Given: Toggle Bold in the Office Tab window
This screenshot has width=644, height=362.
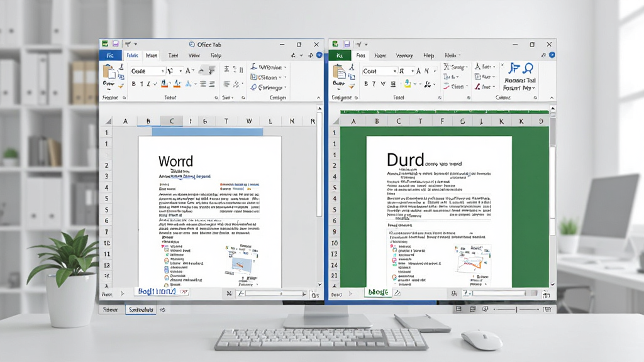Looking at the screenshot, I should click(x=133, y=84).
